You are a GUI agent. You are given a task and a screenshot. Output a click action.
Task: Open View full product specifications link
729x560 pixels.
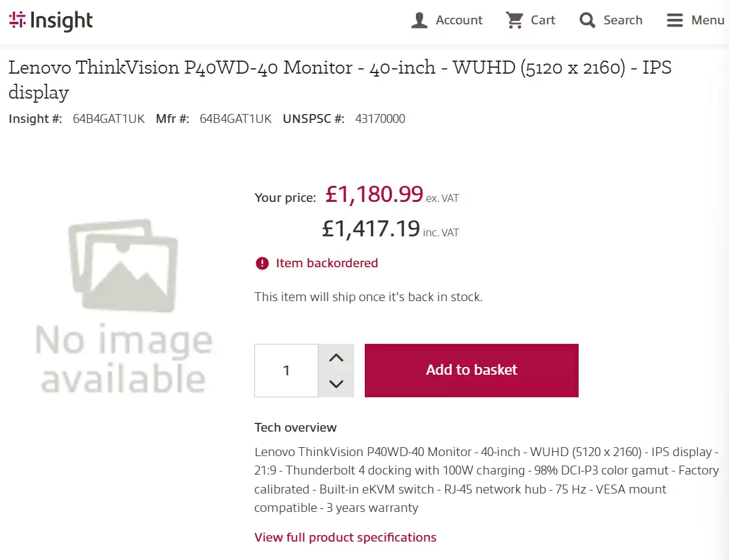tap(345, 537)
